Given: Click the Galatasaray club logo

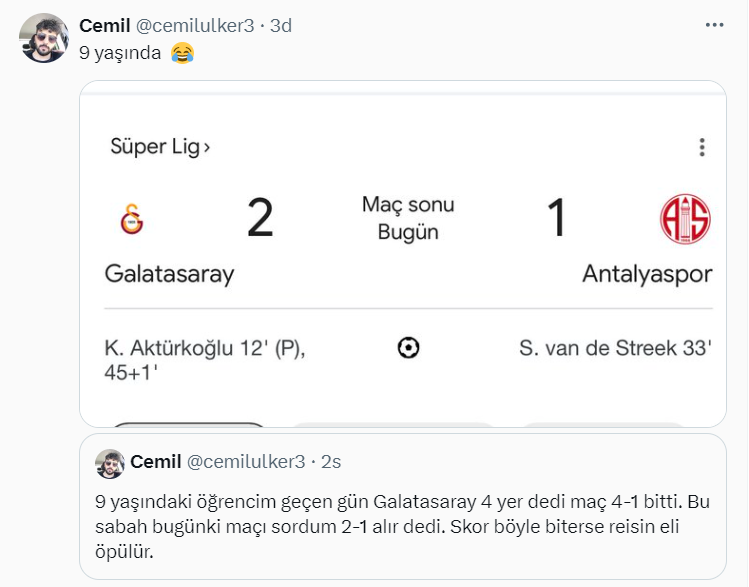Looking at the screenshot, I should [x=131, y=218].
